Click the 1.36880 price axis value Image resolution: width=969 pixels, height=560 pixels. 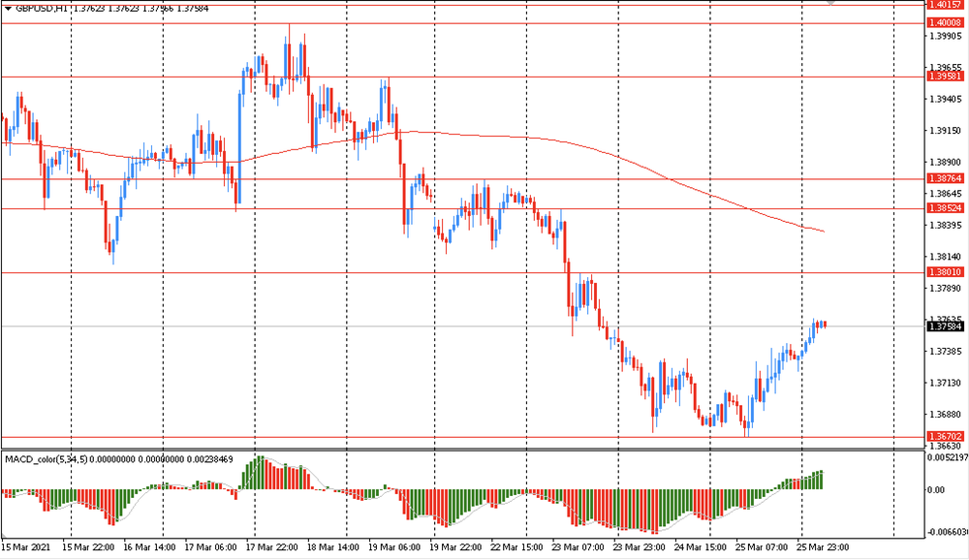[x=946, y=414]
